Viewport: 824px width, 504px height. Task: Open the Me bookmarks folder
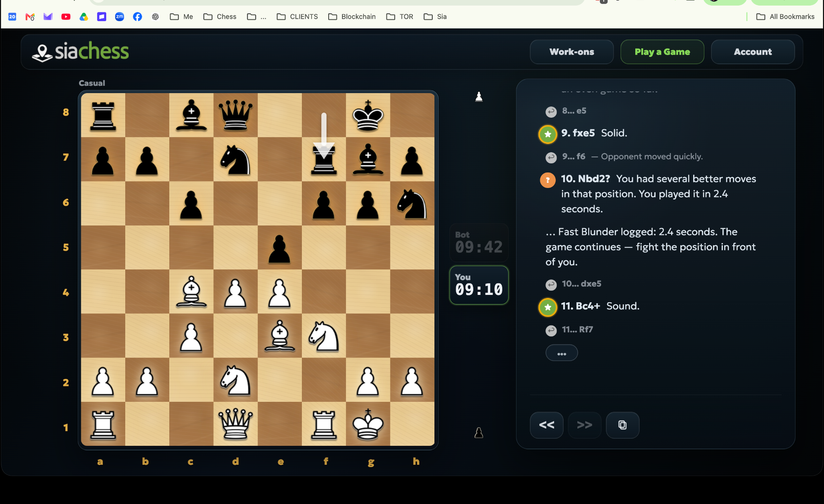point(181,16)
